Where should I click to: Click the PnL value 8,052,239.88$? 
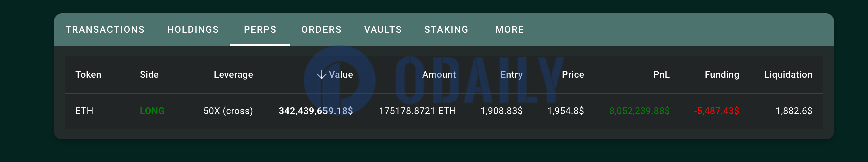coord(639,111)
